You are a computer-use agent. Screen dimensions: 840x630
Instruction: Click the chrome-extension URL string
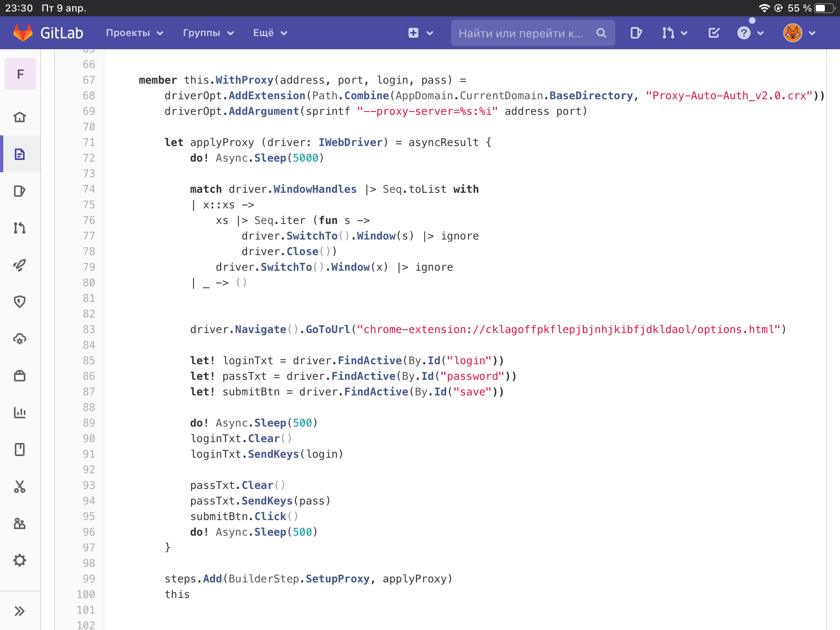click(x=568, y=329)
